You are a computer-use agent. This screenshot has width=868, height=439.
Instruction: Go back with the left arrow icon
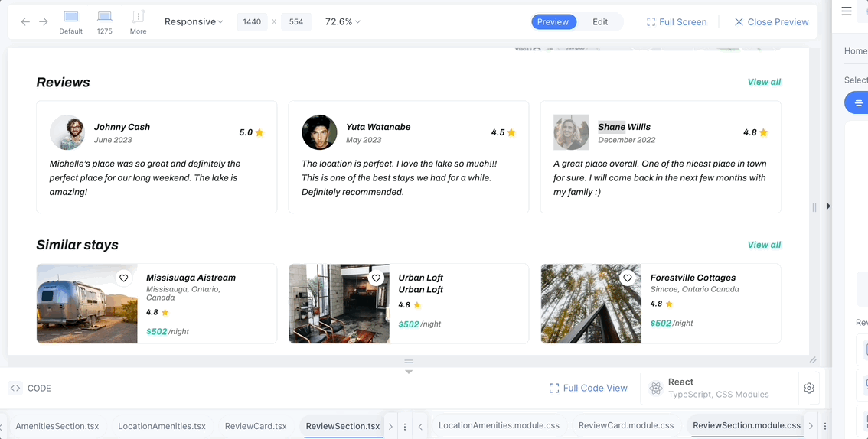tap(25, 21)
